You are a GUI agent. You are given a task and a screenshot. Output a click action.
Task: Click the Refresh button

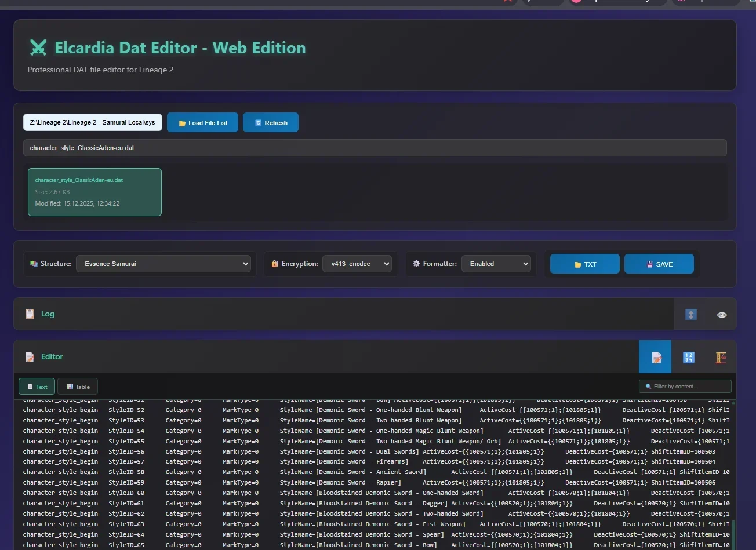pos(271,122)
